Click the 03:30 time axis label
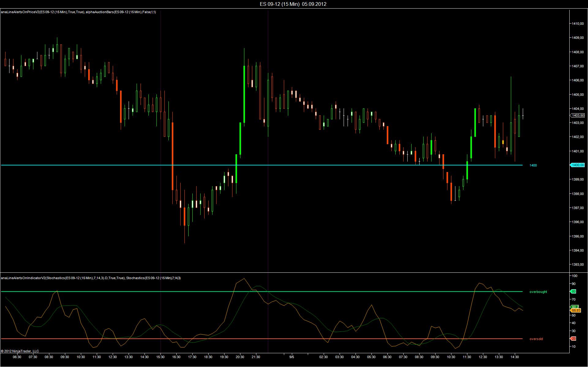The height and width of the screenshot is (367, 588). (339, 357)
